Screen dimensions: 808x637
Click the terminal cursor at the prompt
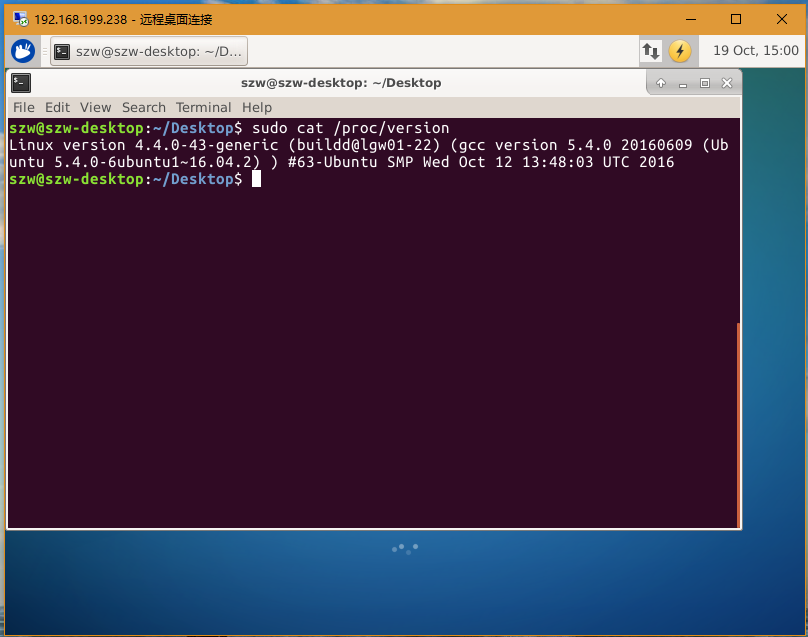(256, 179)
